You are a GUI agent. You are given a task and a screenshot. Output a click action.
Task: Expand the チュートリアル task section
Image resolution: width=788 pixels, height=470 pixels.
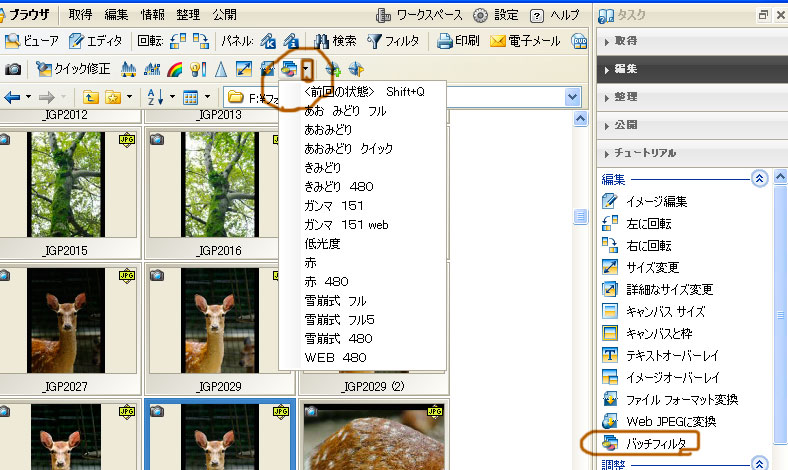693,153
